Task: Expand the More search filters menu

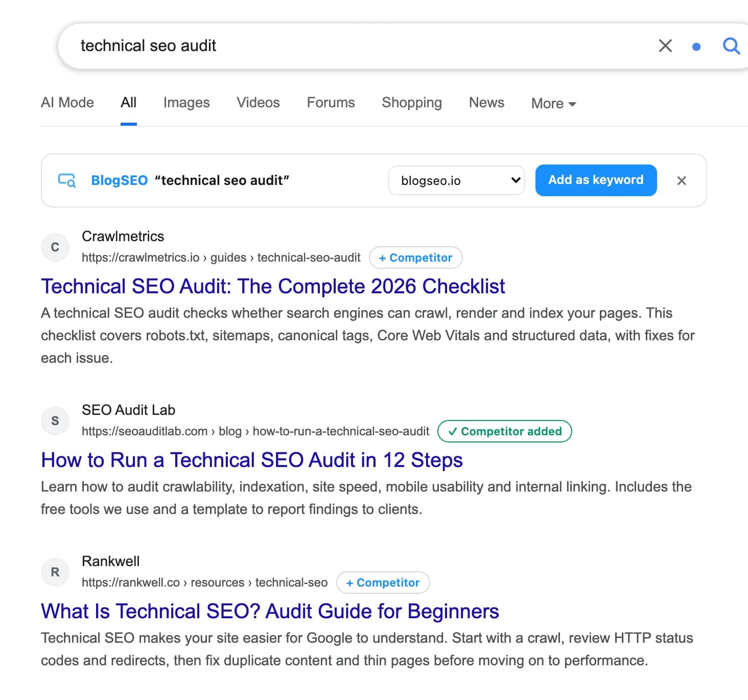Action: click(x=554, y=103)
